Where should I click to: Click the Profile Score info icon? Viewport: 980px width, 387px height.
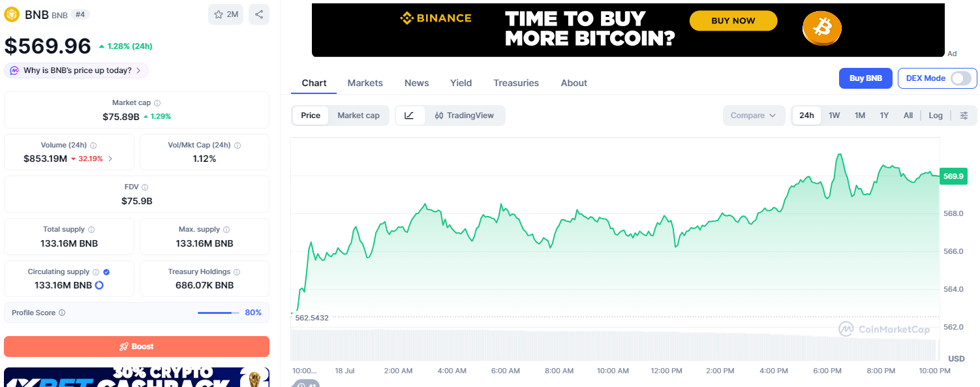coord(62,313)
